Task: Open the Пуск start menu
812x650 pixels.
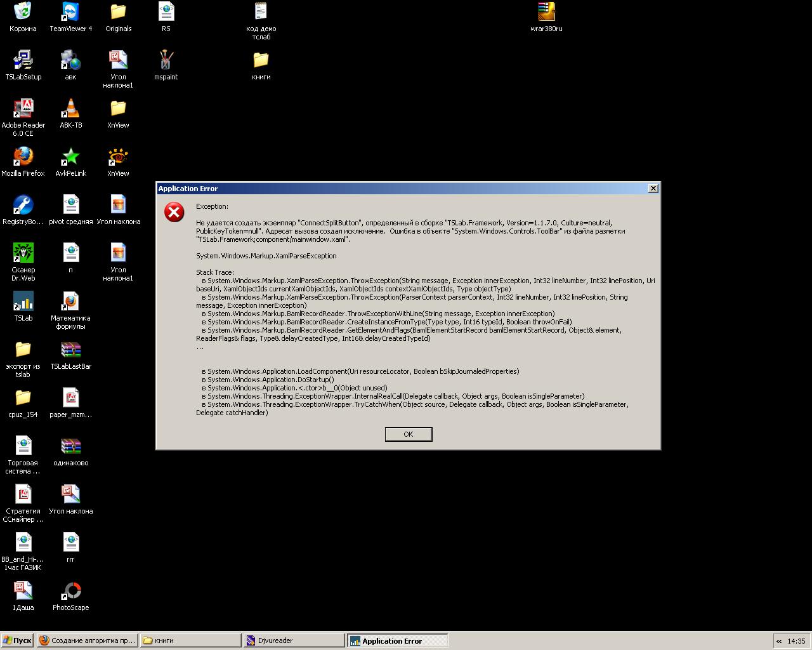Action: click(x=17, y=640)
